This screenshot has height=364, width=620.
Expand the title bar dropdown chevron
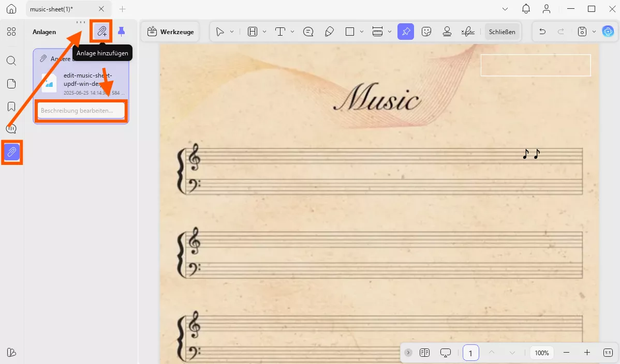[x=505, y=9]
